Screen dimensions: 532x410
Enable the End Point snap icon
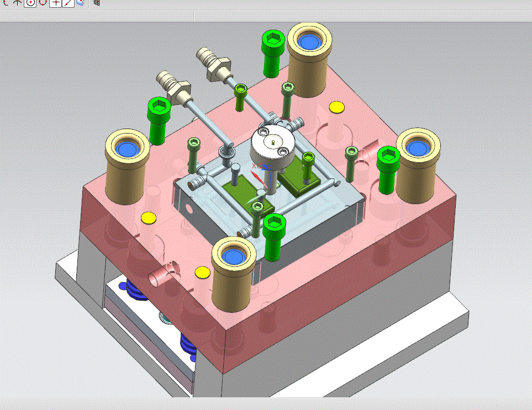click(x=6, y=3)
